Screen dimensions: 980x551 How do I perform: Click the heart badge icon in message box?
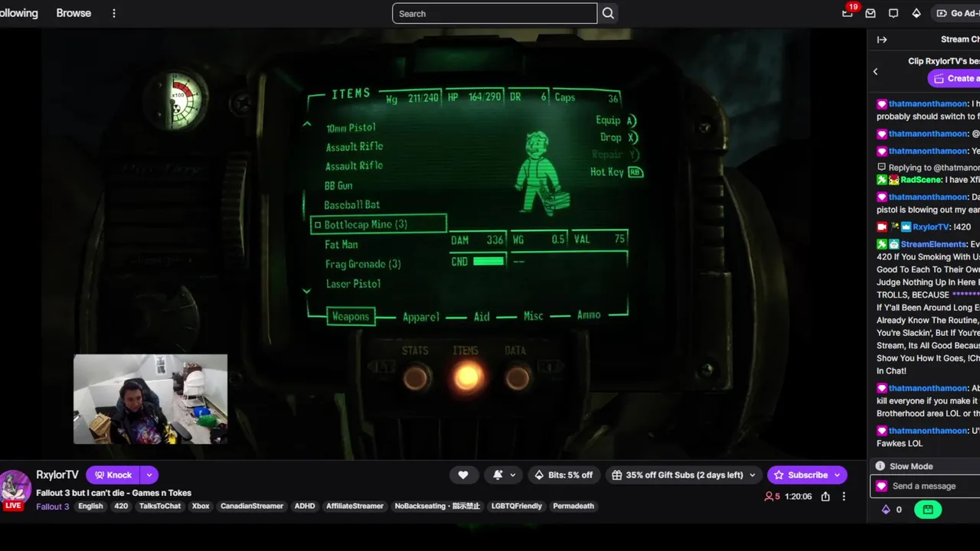(x=881, y=486)
